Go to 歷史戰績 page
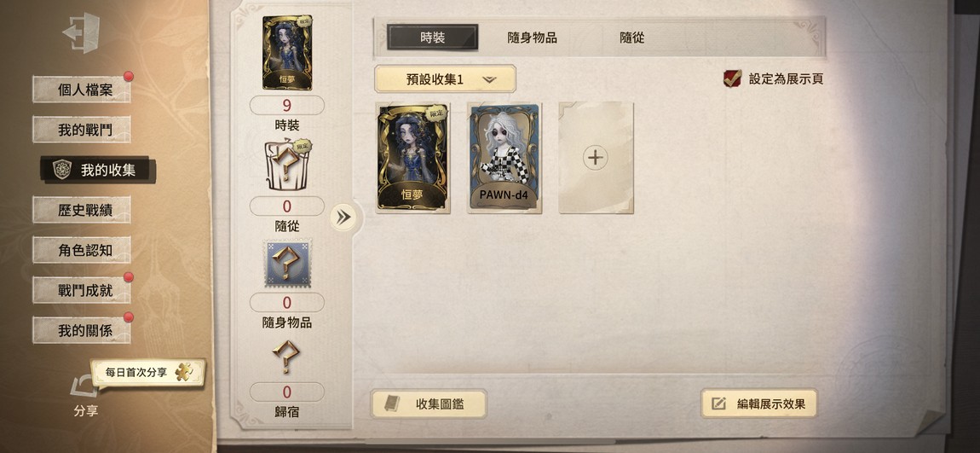 [x=82, y=210]
